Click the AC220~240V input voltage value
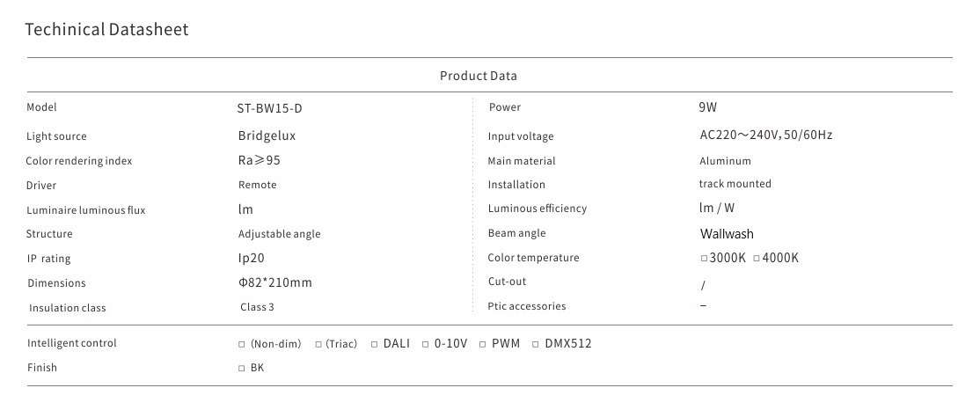The image size is (980, 410). (764, 135)
